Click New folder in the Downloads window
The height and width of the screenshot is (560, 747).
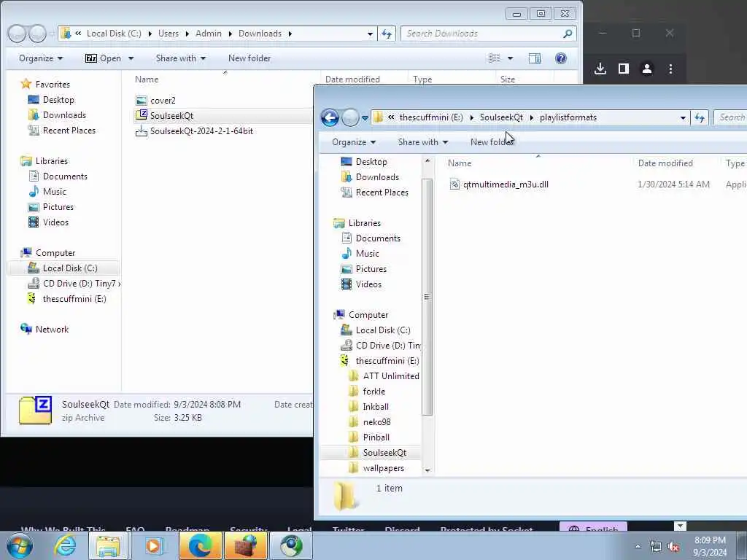249,58
